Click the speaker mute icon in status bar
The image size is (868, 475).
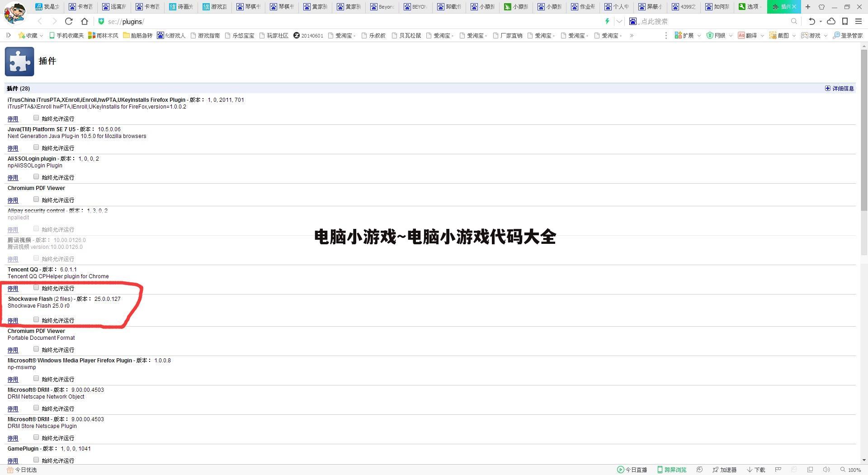[826, 470]
